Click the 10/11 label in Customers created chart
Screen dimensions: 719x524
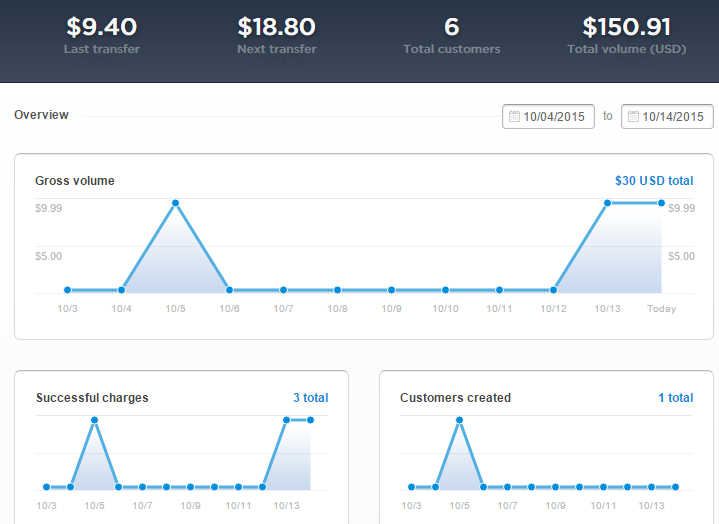[x=603, y=505]
